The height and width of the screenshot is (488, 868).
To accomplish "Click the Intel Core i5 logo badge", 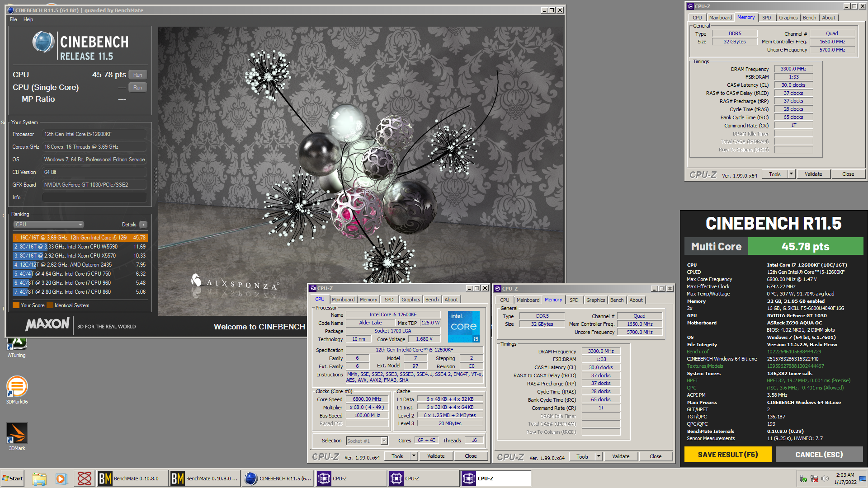I will coord(463,326).
